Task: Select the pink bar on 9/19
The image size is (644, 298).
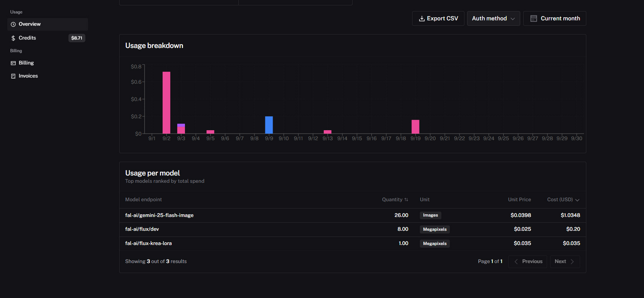Action: [x=415, y=127]
